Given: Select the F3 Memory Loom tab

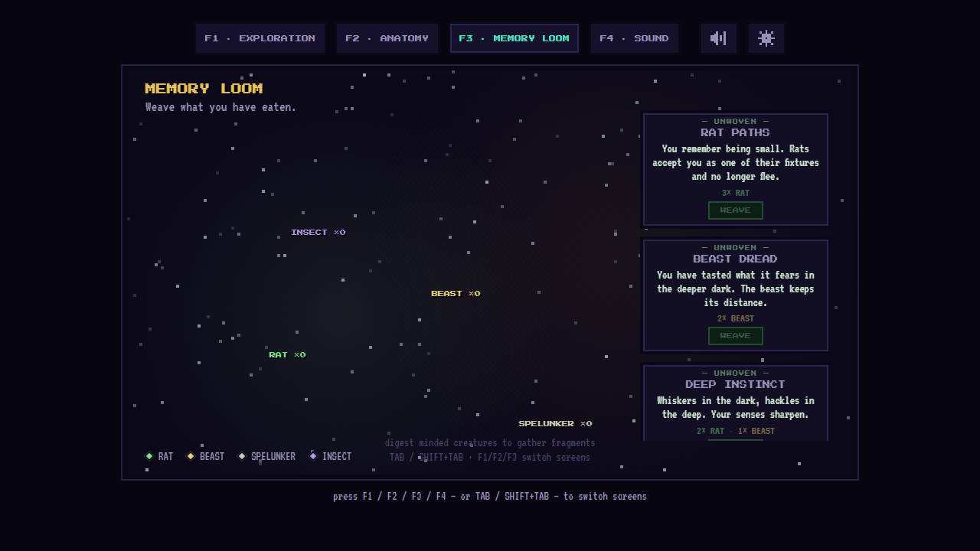Looking at the screenshot, I should [514, 38].
